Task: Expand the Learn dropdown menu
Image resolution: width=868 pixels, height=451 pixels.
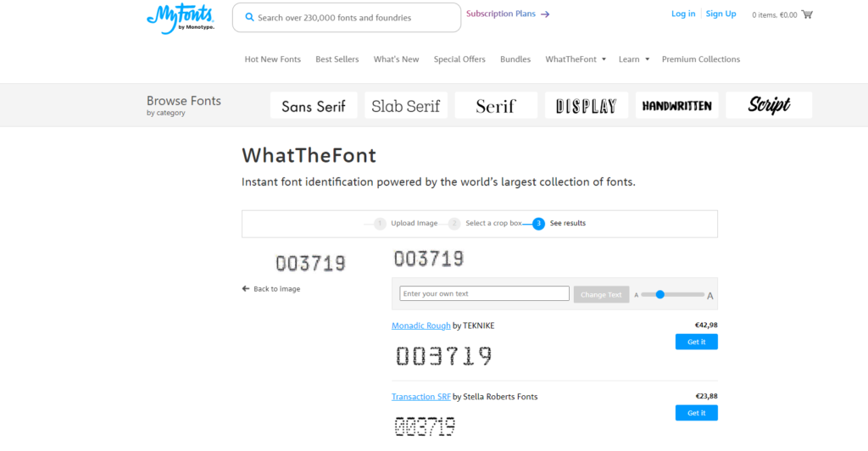Action: click(647, 59)
